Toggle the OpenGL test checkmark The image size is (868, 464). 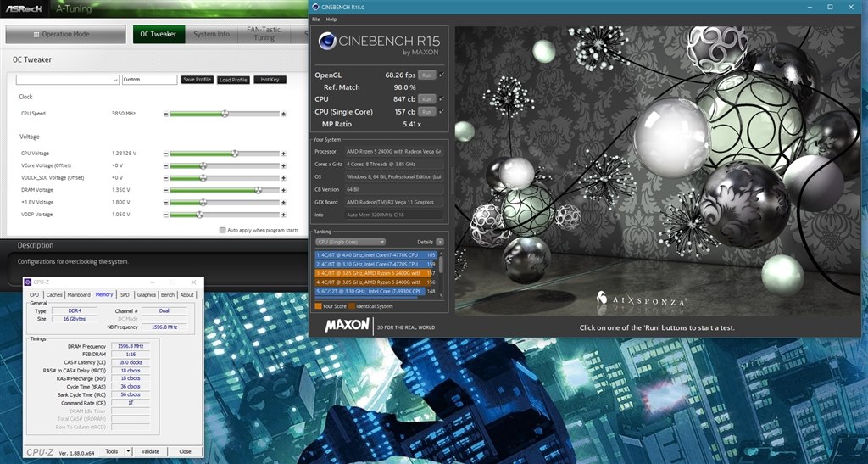pos(441,75)
